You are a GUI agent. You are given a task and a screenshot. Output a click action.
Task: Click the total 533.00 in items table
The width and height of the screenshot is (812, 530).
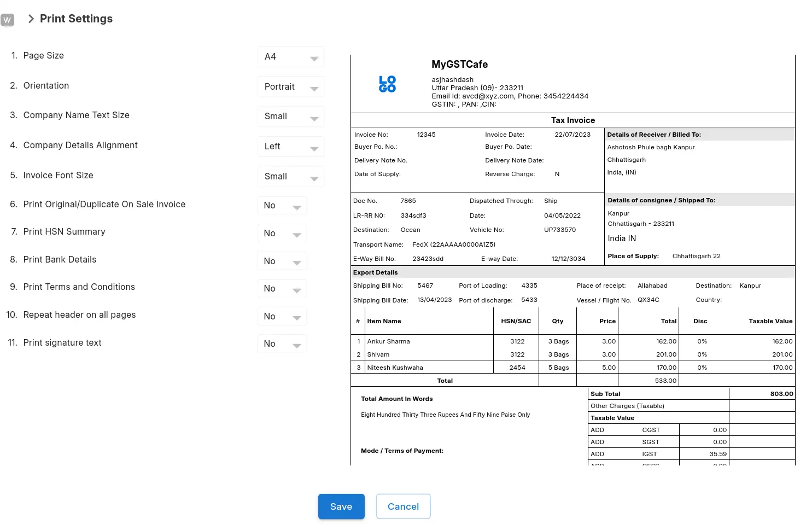665,381
